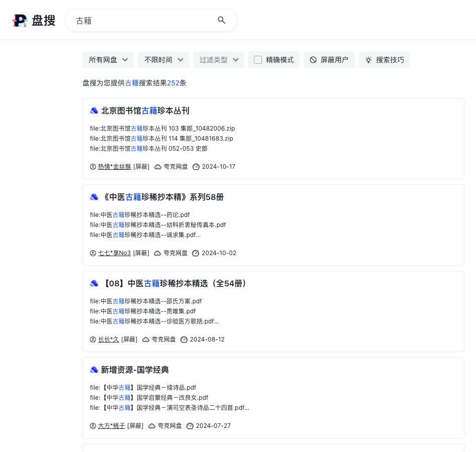
Task: Click [屏蔽] next to 热情*金丝猴
Action: [x=141, y=167]
